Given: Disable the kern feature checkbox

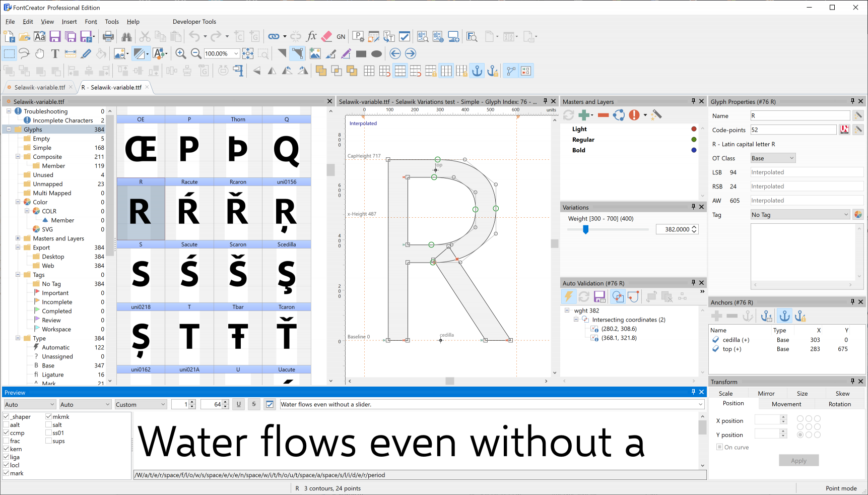Looking at the screenshot, I should [x=7, y=449].
